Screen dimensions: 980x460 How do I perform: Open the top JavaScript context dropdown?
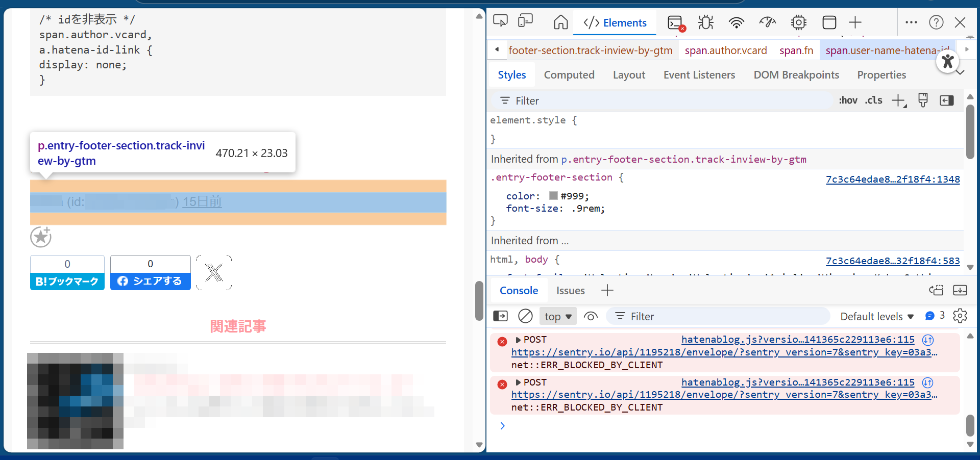558,317
